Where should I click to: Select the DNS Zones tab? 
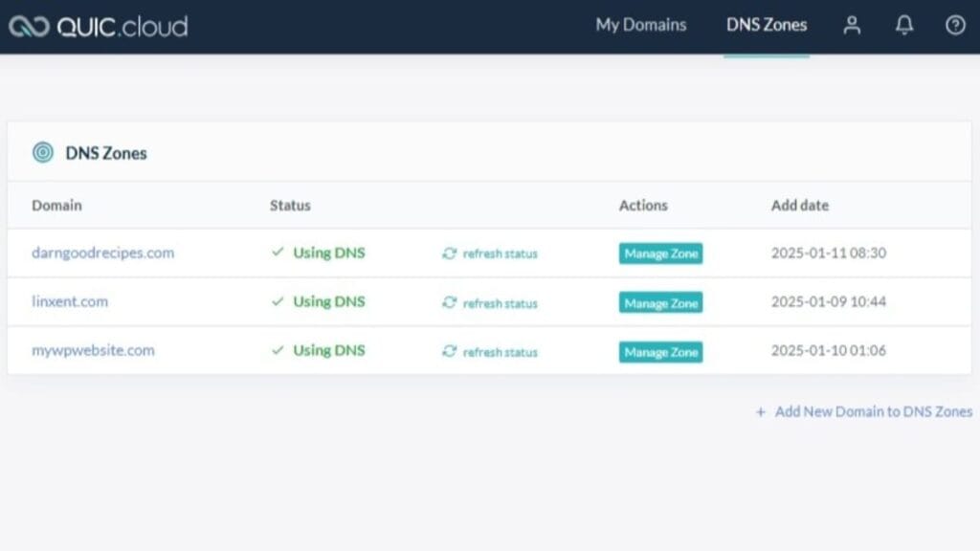766,26
